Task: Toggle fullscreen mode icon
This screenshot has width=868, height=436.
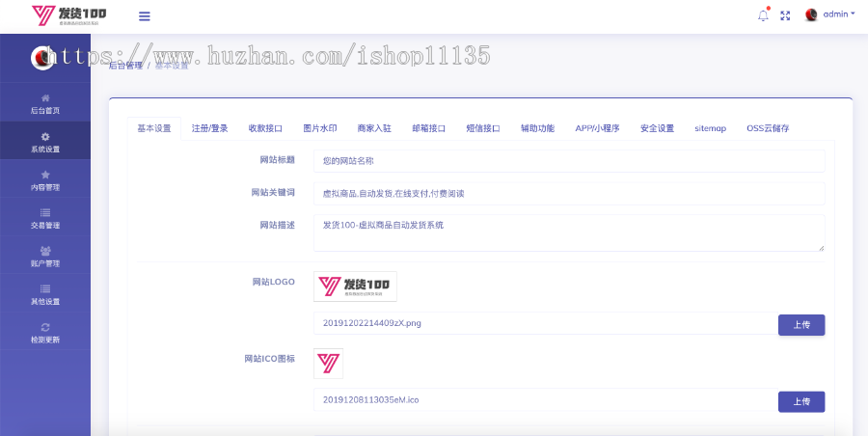Action: coord(785,15)
